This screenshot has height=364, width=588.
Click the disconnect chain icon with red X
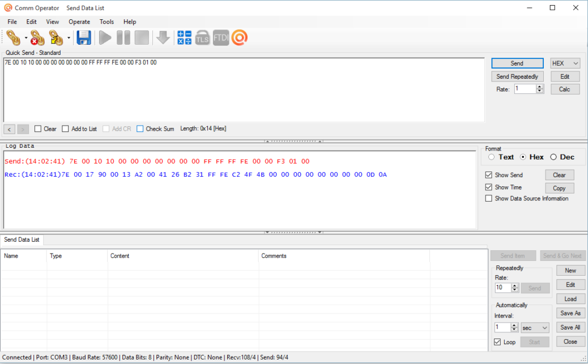37,38
